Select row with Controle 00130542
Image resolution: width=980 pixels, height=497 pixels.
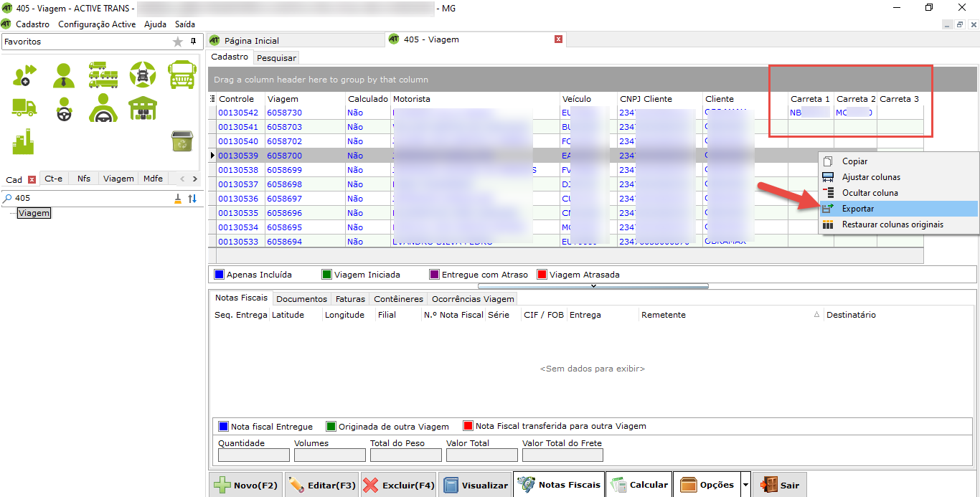pos(565,113)
